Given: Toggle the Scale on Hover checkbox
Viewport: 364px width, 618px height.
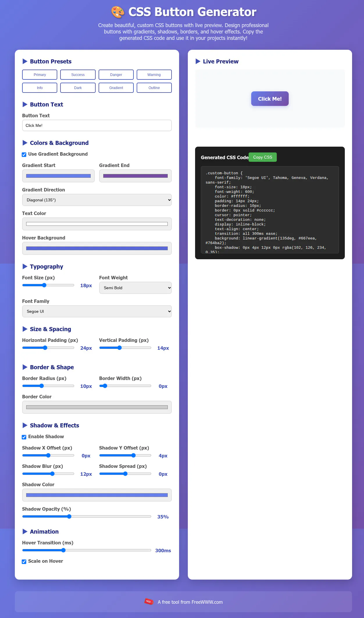Looking at the screenshot, I should (24, 562).
